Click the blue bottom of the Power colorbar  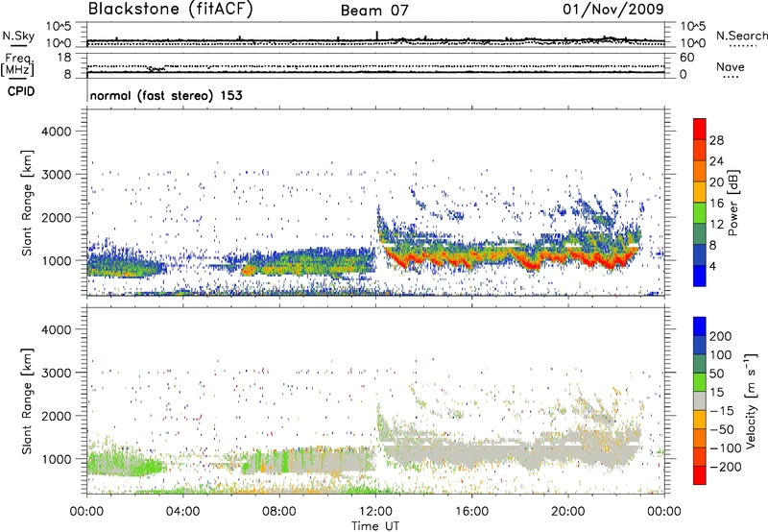(x=700, y=277)
